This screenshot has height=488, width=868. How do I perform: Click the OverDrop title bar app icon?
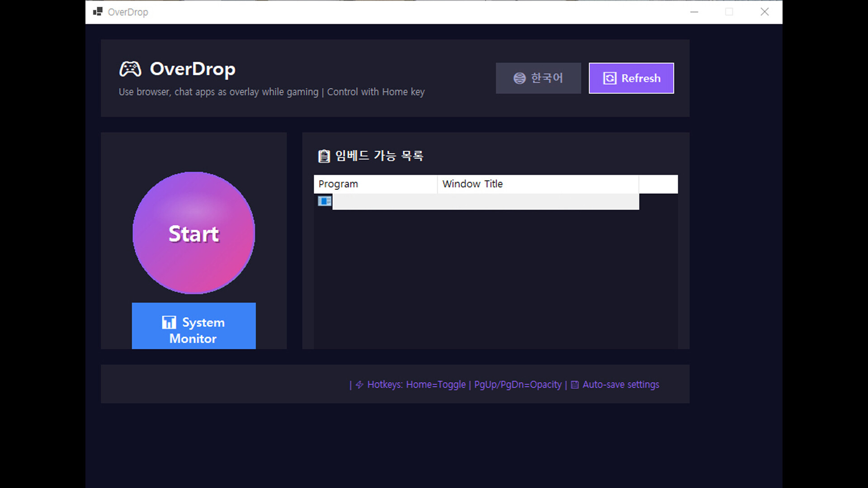[98, 12]
